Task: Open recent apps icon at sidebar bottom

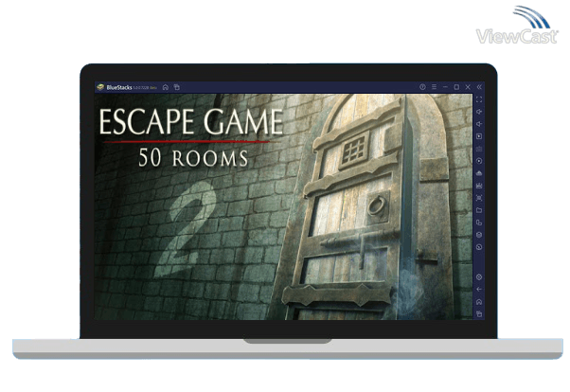Action: pyautogui.click(x=479, y=313)
